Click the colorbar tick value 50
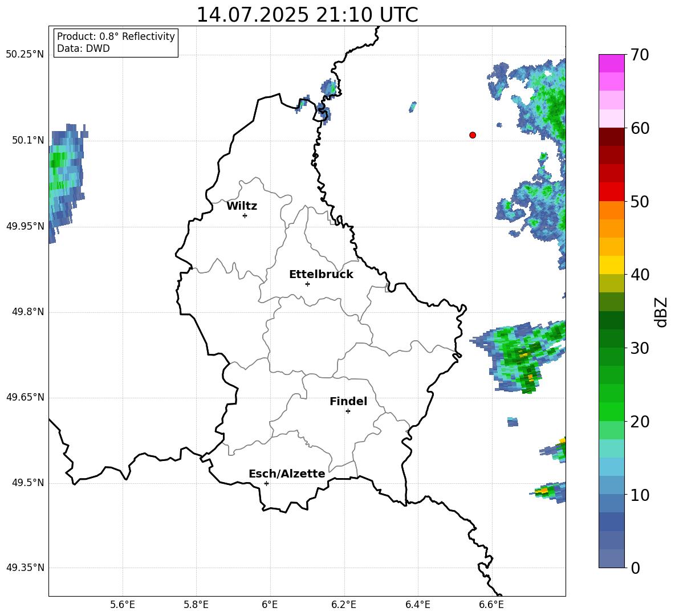675x616 pixels. 640,201
